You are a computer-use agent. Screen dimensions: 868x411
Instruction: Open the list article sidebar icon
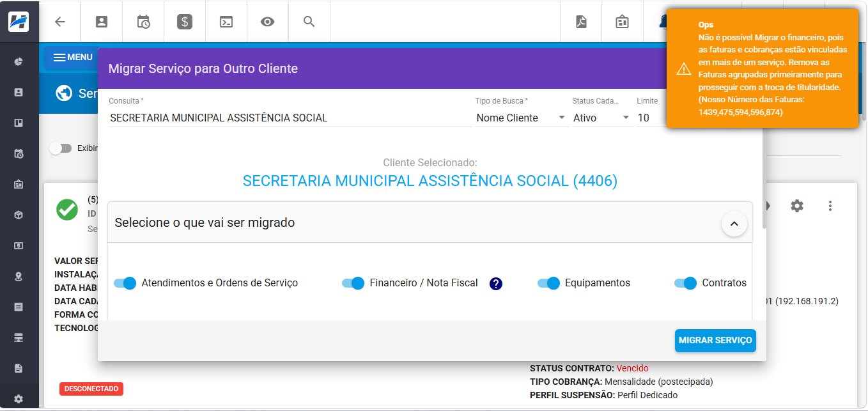click(x=19, y=307)
